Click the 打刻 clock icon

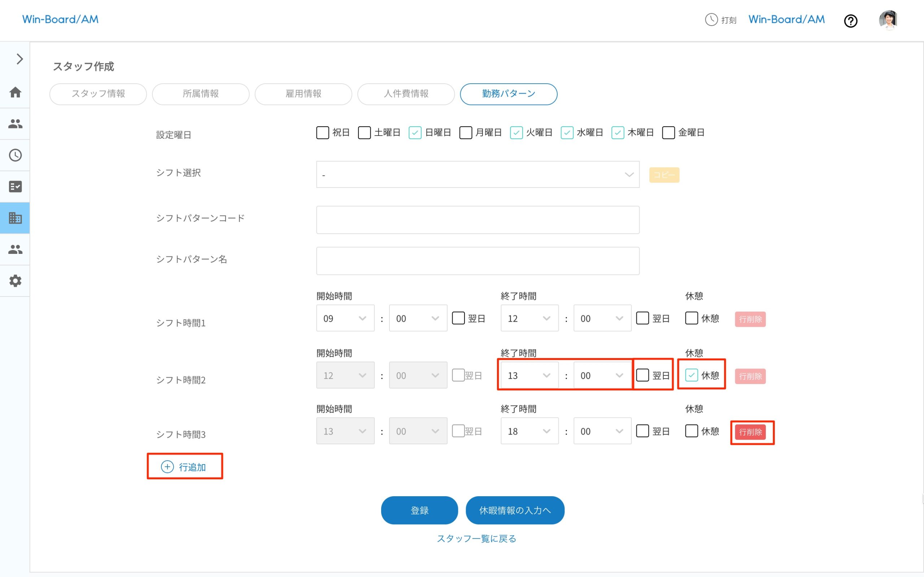pos(711,19)
